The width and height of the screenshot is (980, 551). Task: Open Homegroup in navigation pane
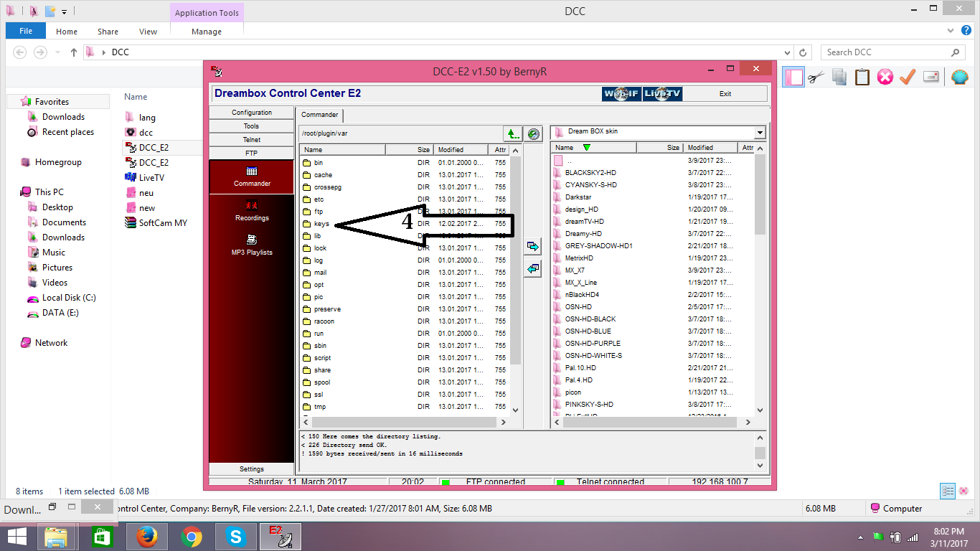point(50,162)
